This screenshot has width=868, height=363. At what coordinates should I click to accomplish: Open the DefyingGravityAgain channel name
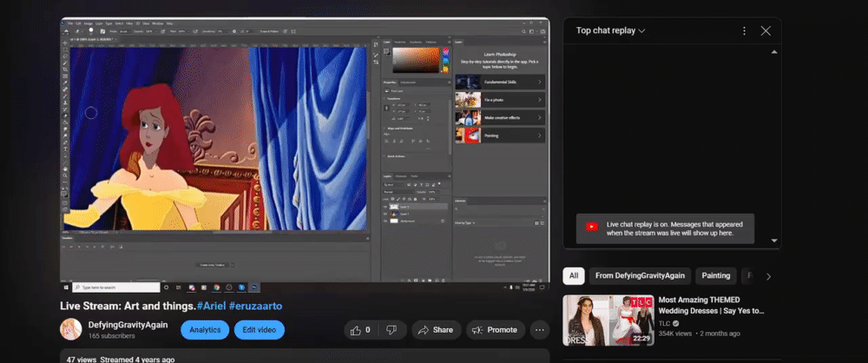coord(128,325)
